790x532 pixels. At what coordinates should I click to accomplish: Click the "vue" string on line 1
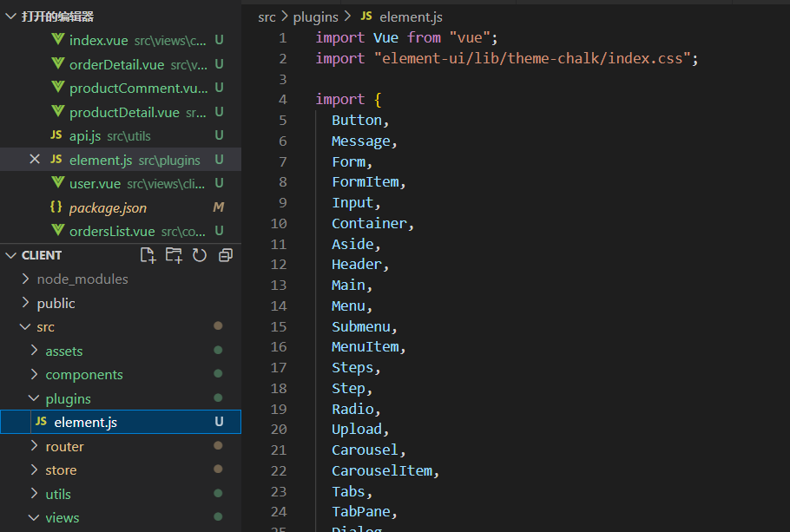(x=470, y=38)
